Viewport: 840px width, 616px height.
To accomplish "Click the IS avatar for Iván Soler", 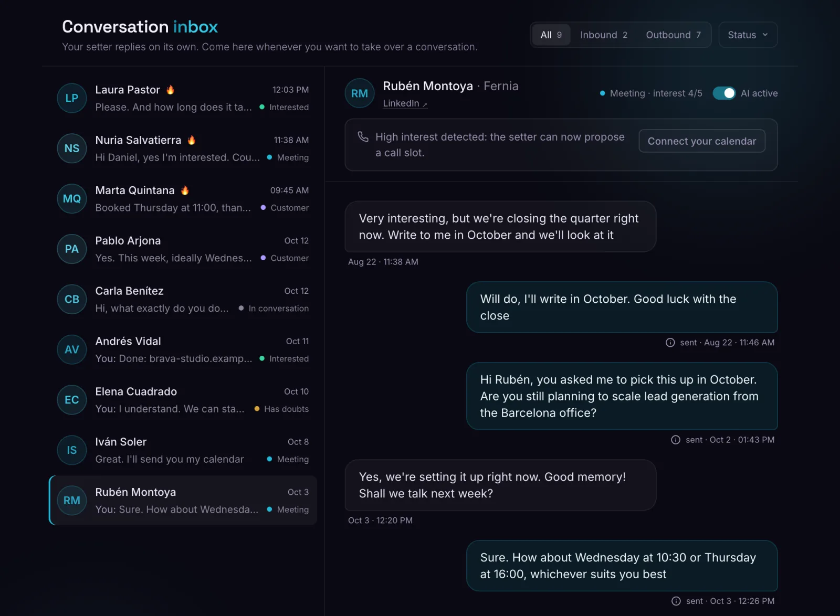I will [72, 450].
